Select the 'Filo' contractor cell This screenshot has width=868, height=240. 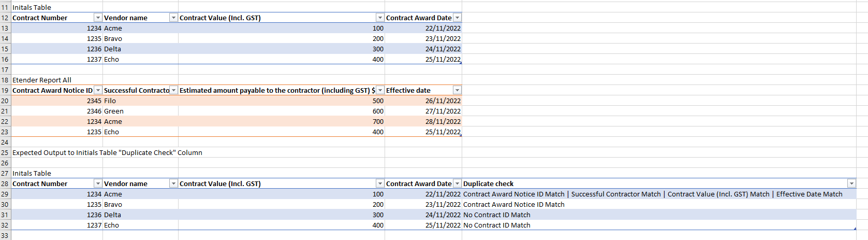click(140, 101)
